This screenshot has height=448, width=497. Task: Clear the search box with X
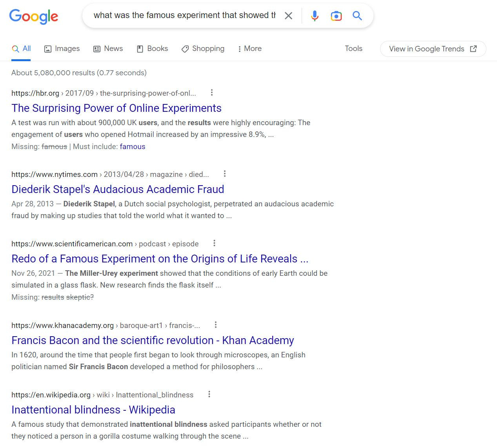[x=288, y=16]
